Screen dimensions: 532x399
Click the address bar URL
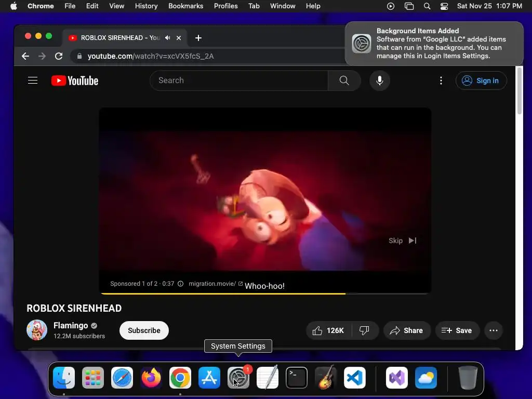[x=151, y=56]
